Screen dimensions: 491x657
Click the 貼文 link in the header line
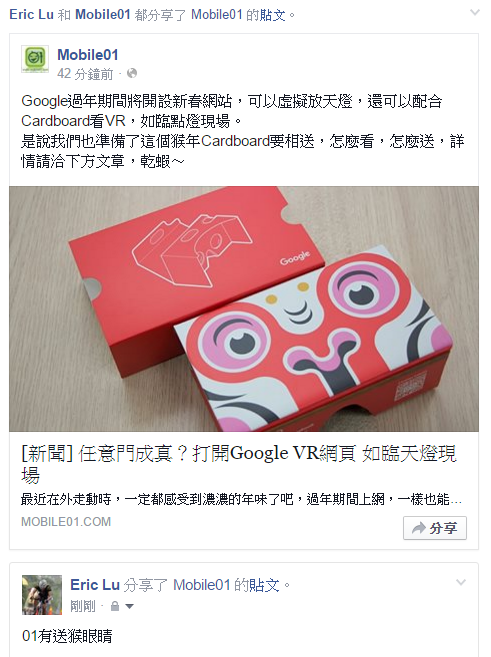pos(273,15)
